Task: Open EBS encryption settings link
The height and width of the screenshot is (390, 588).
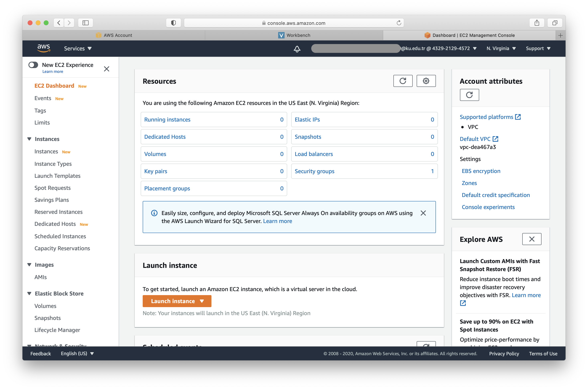Action: point(481,171)
